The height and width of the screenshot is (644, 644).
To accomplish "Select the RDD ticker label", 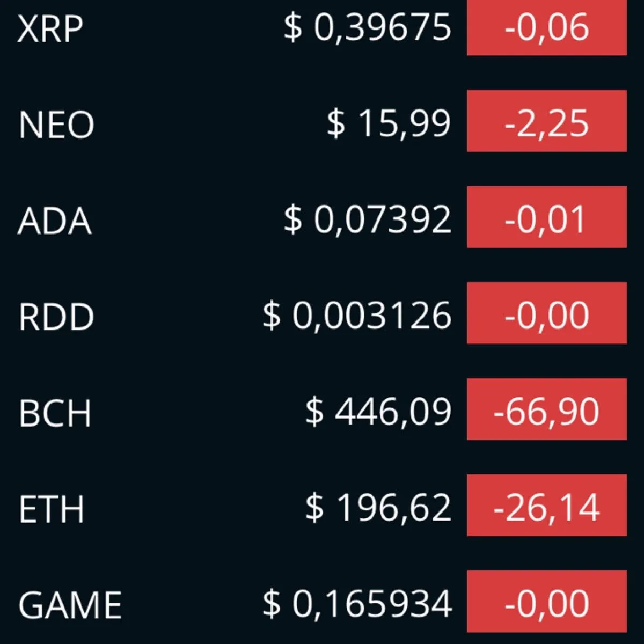I will coord(56,317).
